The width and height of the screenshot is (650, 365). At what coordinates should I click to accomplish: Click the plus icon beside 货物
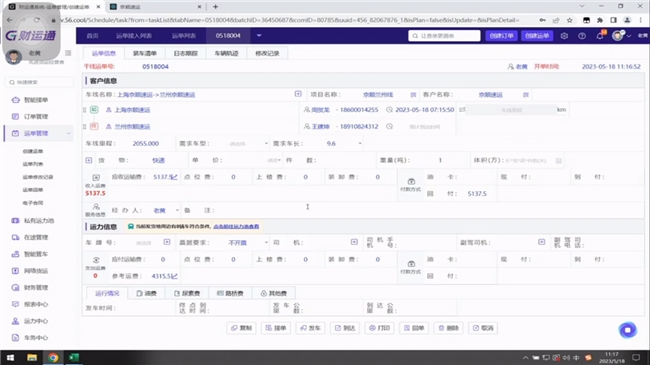89,160
